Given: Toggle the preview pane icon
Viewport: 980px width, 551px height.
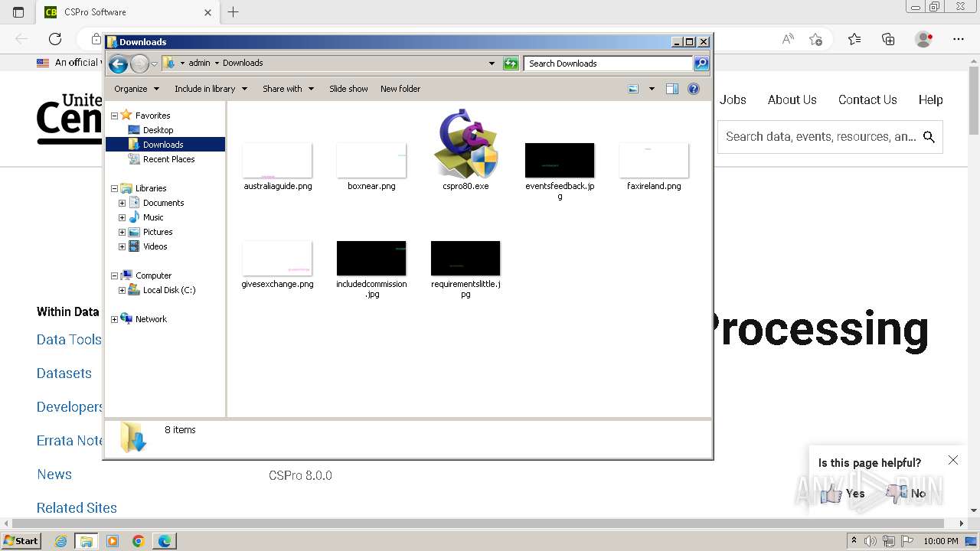Looking at the screenshot, I should tap(671, 89).
